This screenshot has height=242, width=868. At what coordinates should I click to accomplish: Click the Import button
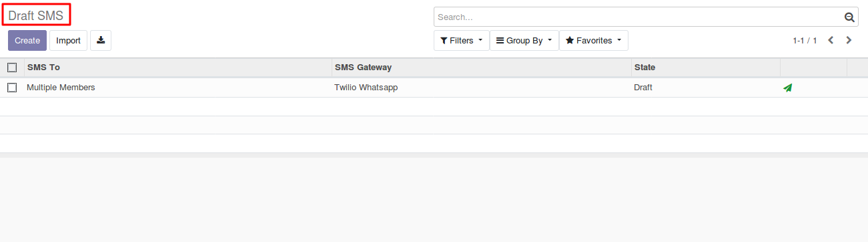68,40
